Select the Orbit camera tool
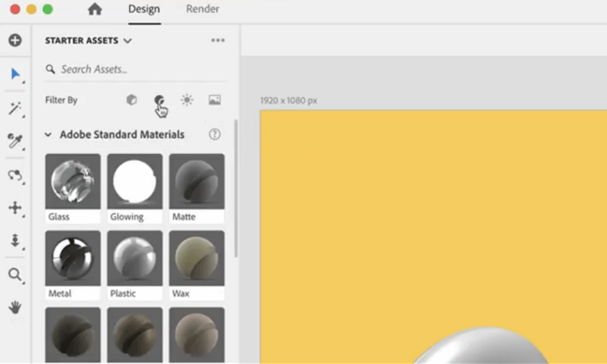 pyautogui.click(x=15, y=175)
